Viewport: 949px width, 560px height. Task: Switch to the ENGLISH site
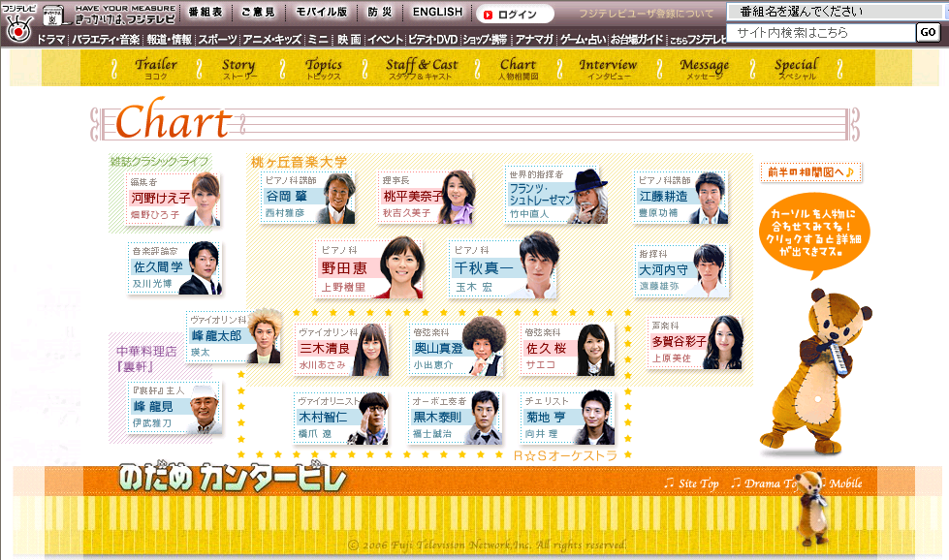pos(437,12)
